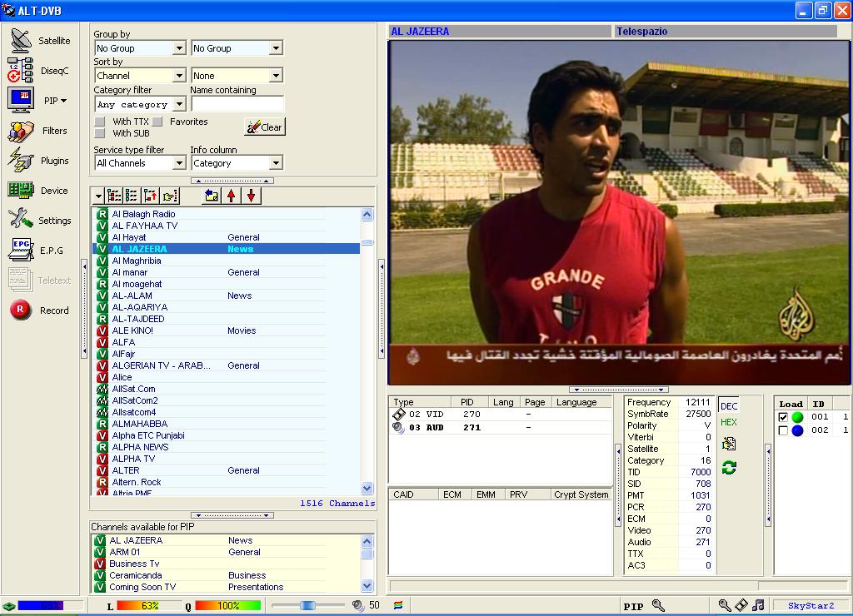Click the speaker mute icon near volume

coord(358,605)
